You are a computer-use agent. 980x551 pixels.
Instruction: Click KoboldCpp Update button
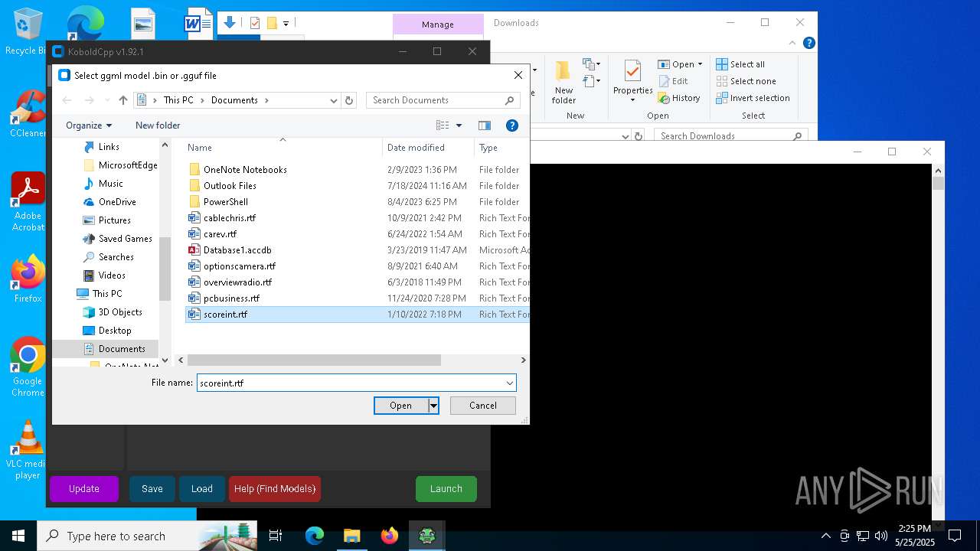[84, 489]
